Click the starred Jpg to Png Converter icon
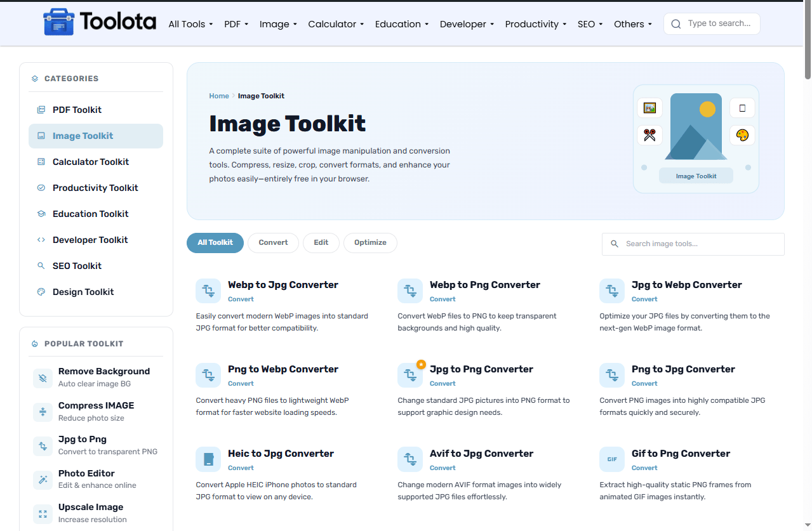The width and height of the screenshot is (812, 531). [x=410, y=376]
